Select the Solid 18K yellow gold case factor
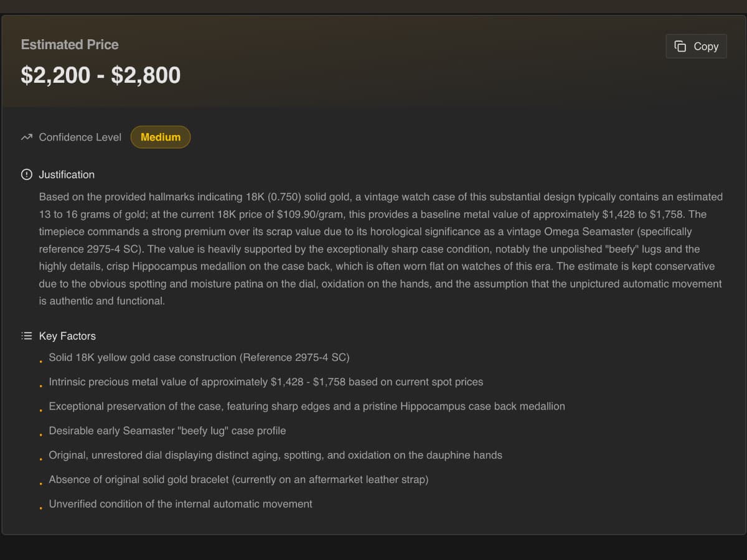Screen dimensions: 747x560 coord(199,358)
